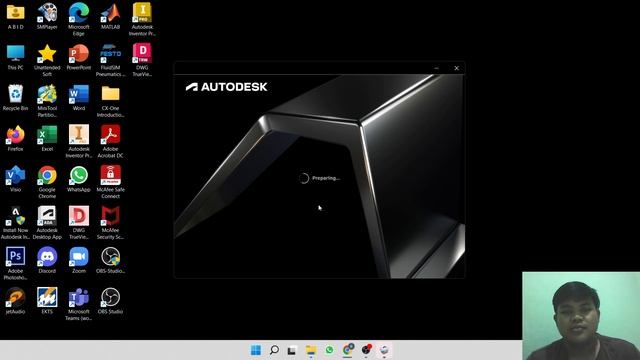Screen dimensions: 640x360
Task: Select the Visio desktop icon
Action: point(16,179)
